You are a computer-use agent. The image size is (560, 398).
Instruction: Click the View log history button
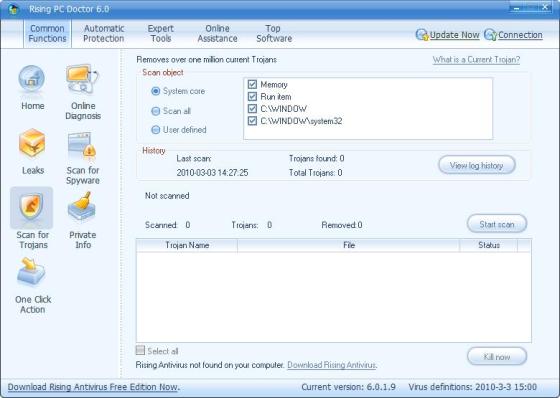coord(477,165)
